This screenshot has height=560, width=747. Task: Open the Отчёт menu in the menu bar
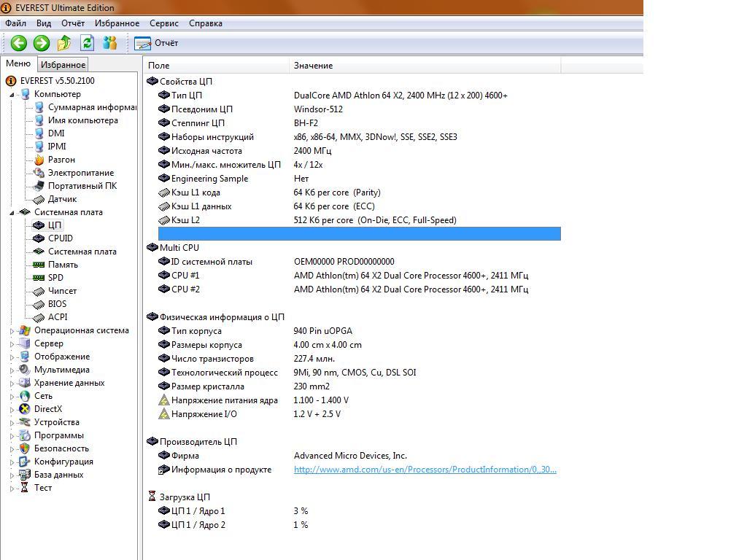73,23
